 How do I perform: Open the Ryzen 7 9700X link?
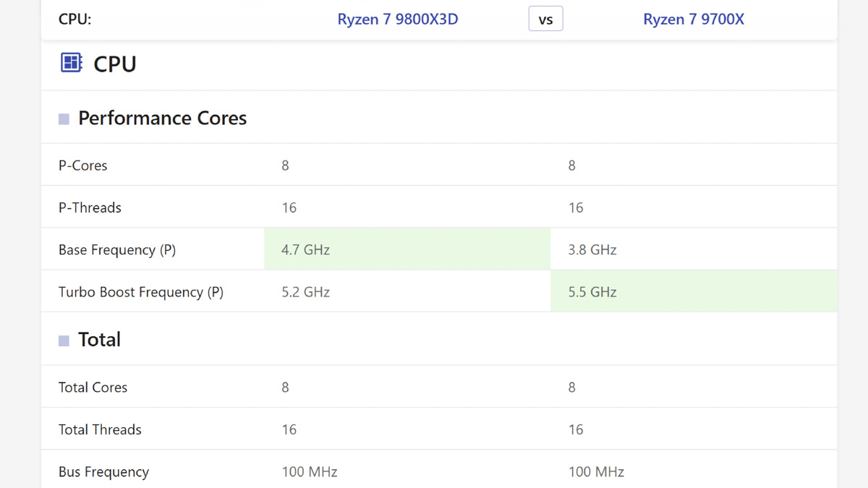tap(694, 20)
